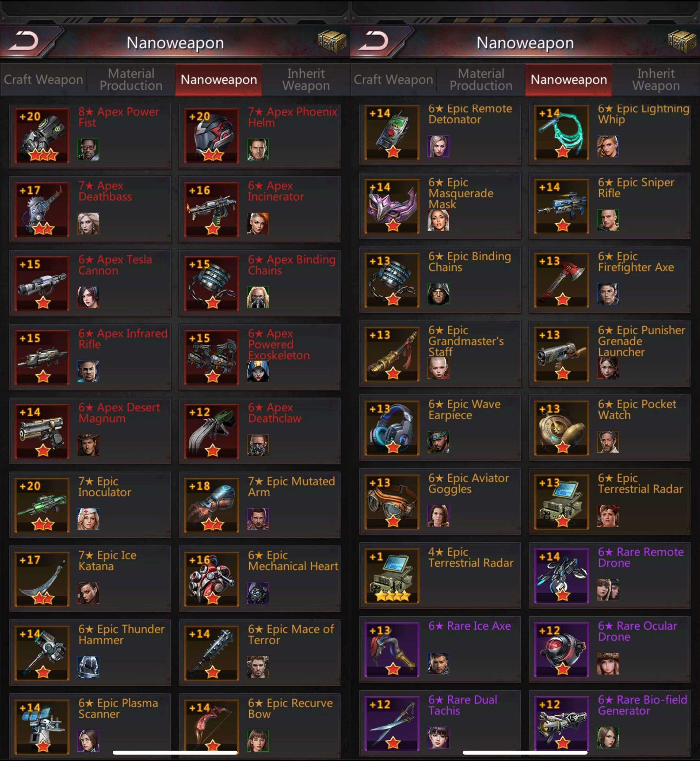Screen dimensions: 700x761
Task: Tap the Rare Ocular Drone icon
Action: click(562, 650)
